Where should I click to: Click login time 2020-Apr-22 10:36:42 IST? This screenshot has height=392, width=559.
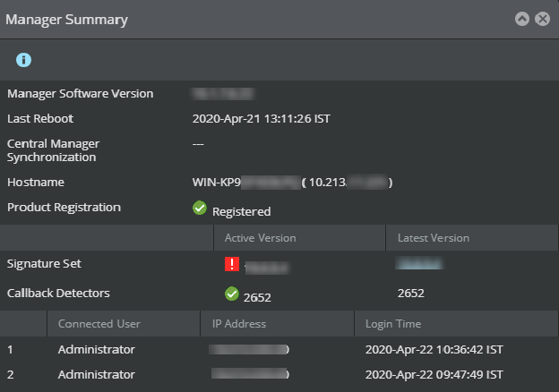pos(434,350)
